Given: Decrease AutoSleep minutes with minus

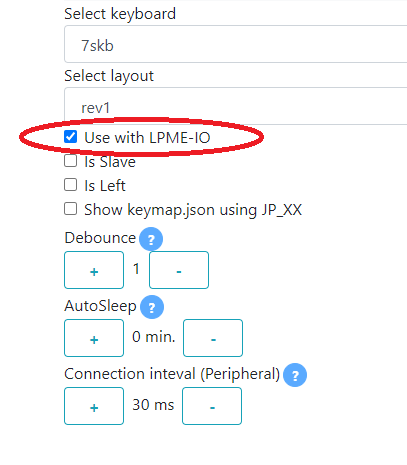Looking at the screenshot, I should 213,338.
